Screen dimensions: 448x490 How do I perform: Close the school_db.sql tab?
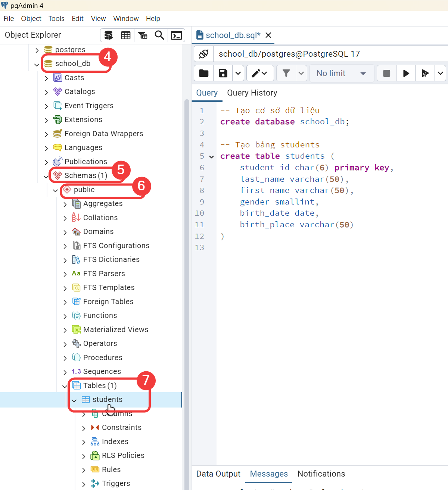(268, 35)
